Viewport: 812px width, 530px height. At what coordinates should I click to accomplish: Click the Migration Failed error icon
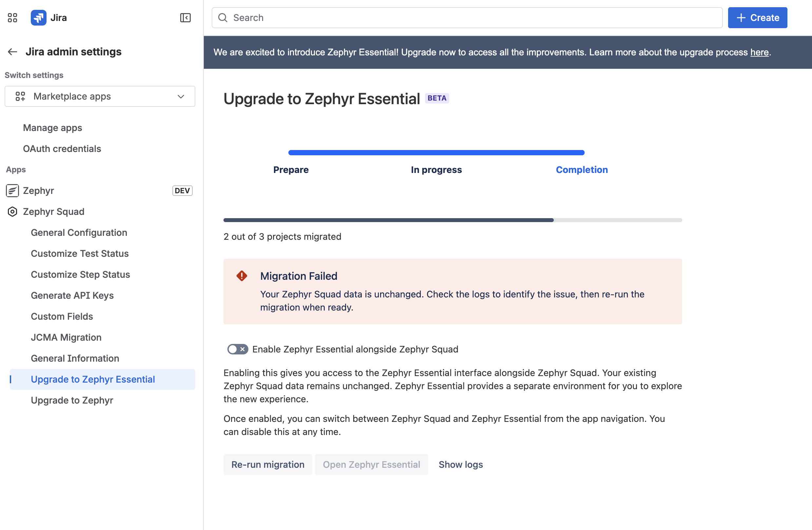click(242, 275)
